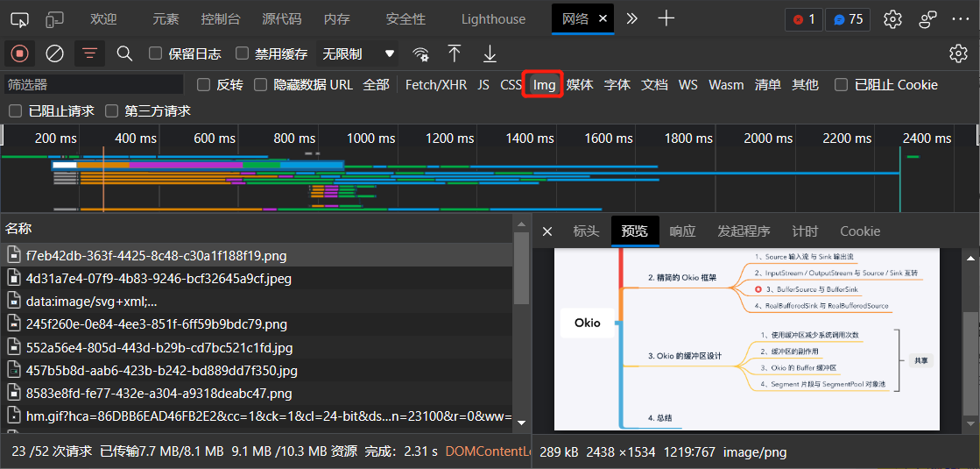Screen dimensions: 980x469
Task: Enable 保留日志 checkbox
Action: click(x=156, y=53)
